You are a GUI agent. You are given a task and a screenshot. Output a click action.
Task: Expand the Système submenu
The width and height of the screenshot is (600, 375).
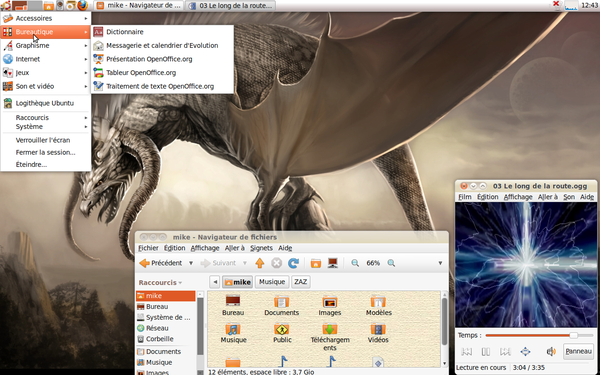[x=46, y=127]
